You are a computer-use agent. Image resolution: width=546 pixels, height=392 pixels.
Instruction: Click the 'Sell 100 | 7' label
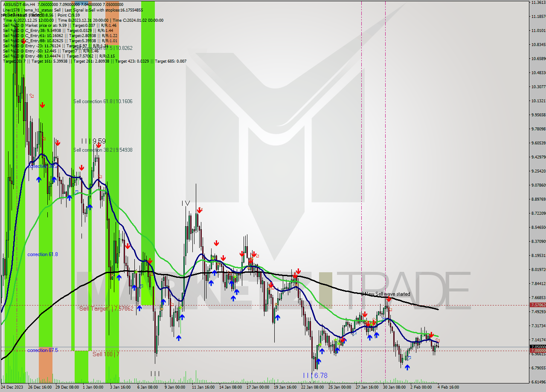pyautogui.click(x=106, y=354)
